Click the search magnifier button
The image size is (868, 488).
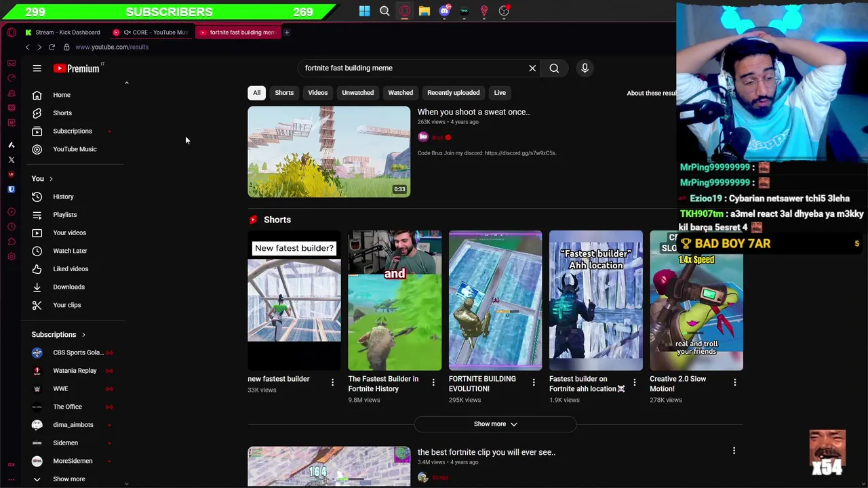click(x=554, y=68)
